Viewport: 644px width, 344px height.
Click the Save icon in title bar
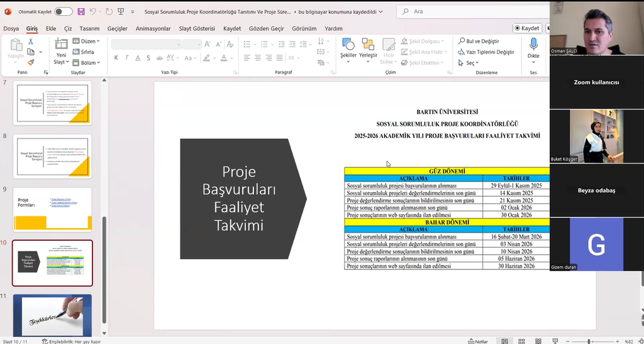point(81,11)
